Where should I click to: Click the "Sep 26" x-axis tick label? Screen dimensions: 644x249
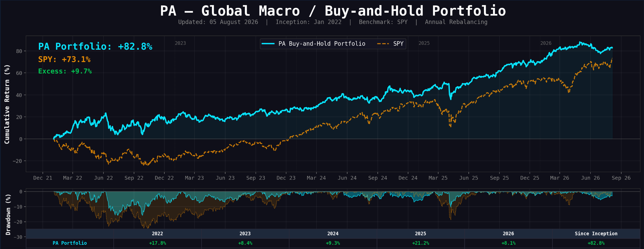(x=621, y=178)
